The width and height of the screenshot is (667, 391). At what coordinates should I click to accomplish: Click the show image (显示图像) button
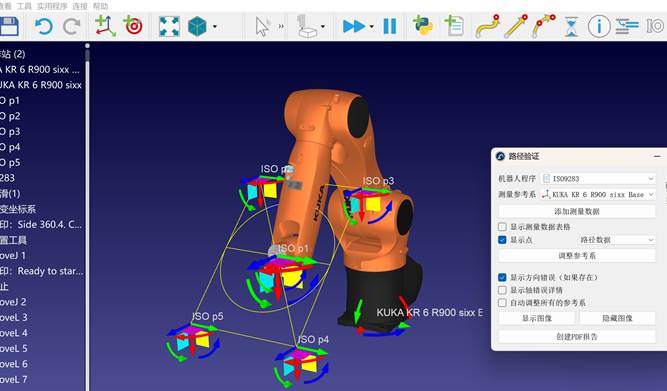[x=537, y=318]
